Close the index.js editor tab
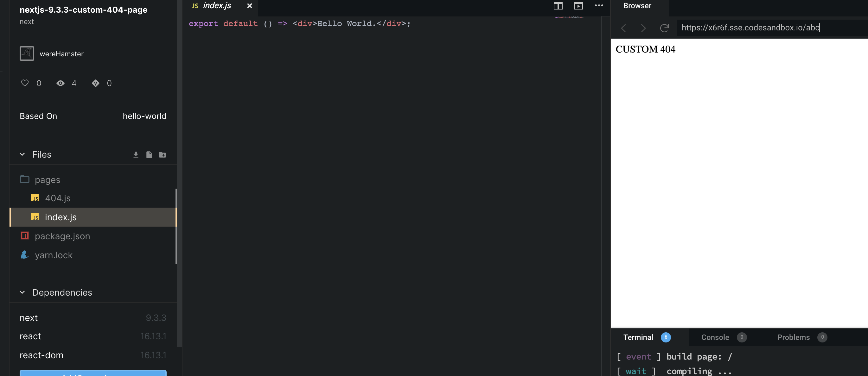 (249, 6)
